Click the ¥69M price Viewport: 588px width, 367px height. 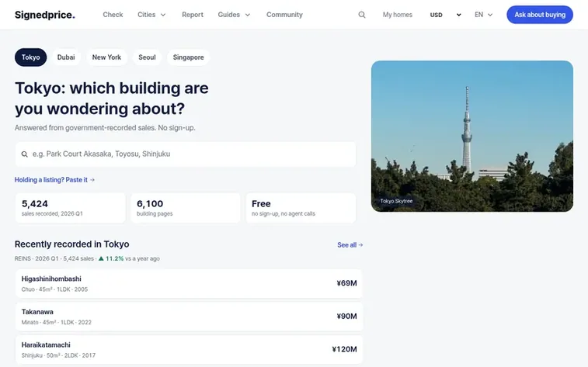pos(346,283)
